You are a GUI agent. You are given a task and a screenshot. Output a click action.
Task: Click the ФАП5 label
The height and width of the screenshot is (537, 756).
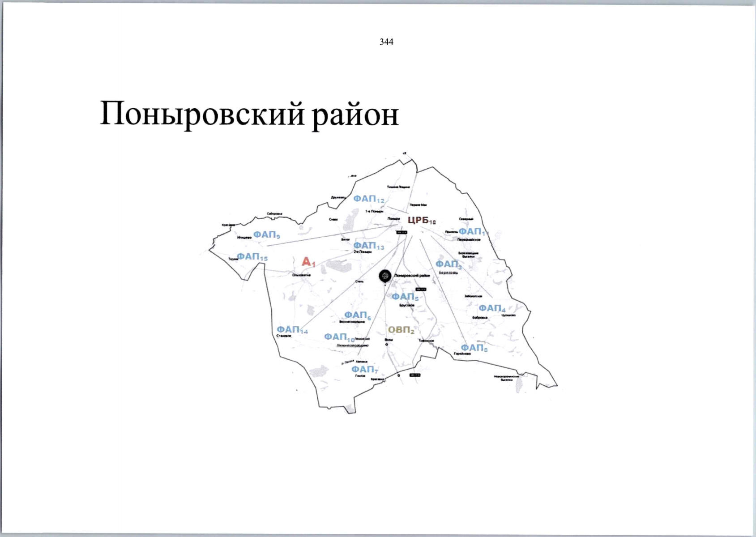click(405, 297)
